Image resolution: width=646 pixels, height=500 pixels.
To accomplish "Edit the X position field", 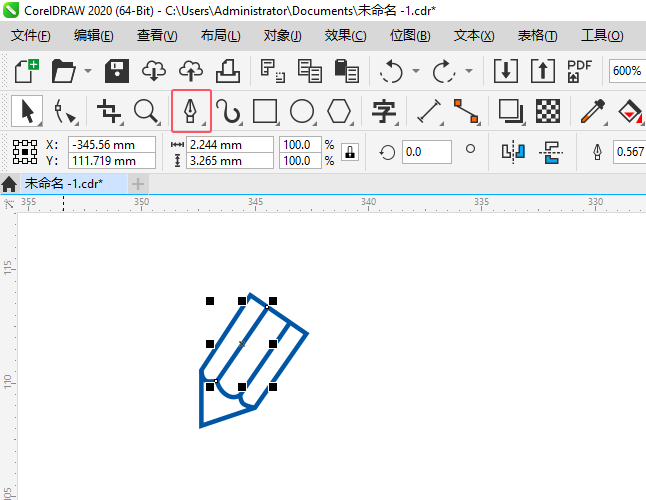I will click(112, 145).
